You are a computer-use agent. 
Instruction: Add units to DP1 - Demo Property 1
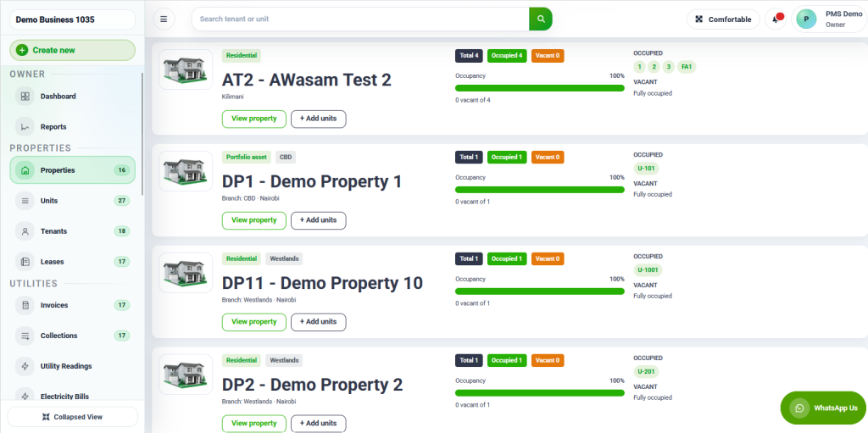coord(319,219)
